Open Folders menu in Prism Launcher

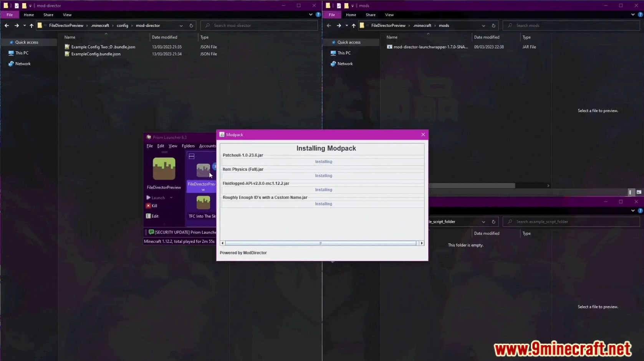click(188, 146)
